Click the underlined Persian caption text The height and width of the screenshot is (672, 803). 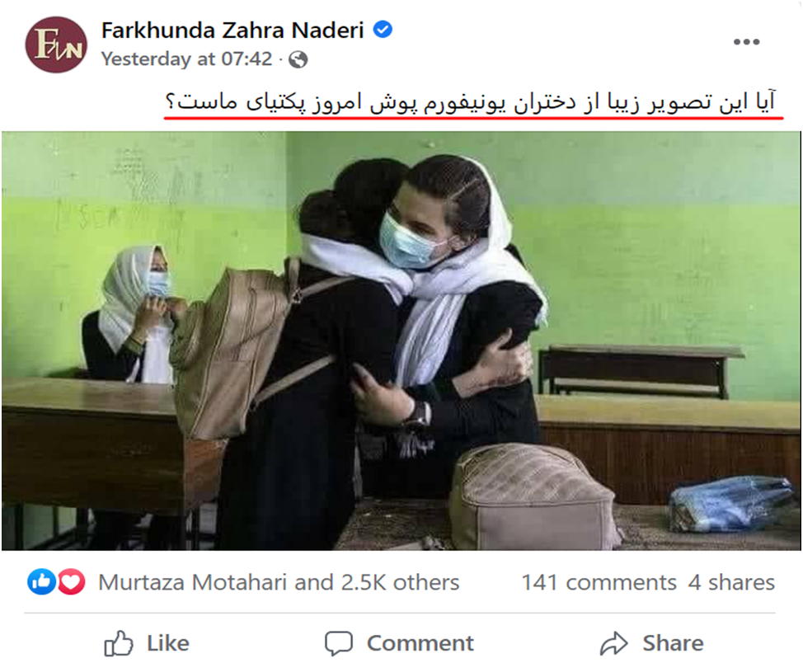click(x=470, y=101)
